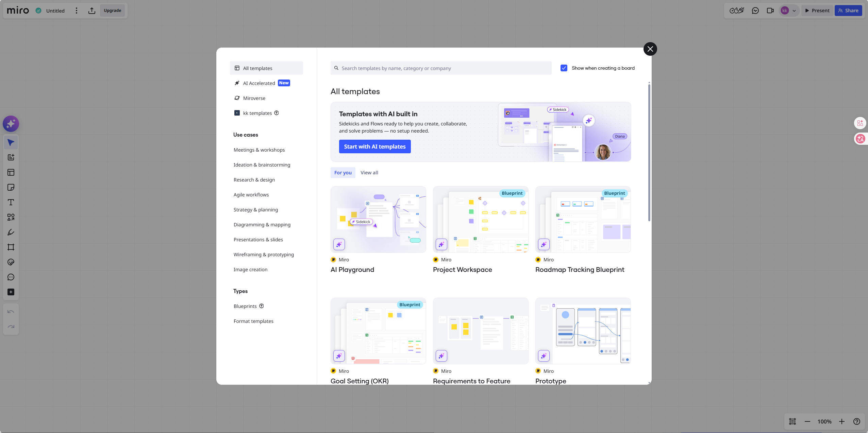Open the help question mark icon
This screenshot has width=868, height=433.
click(857, 421)
